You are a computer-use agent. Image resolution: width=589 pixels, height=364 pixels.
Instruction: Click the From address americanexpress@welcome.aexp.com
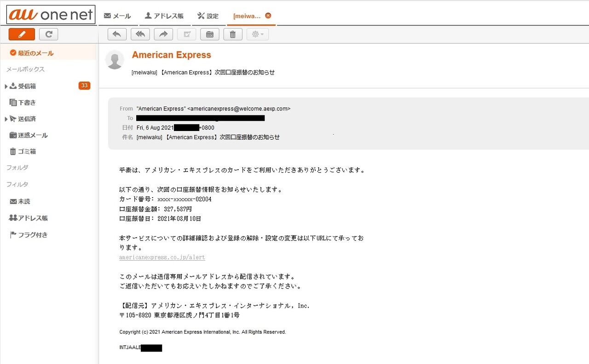point(239,108)
